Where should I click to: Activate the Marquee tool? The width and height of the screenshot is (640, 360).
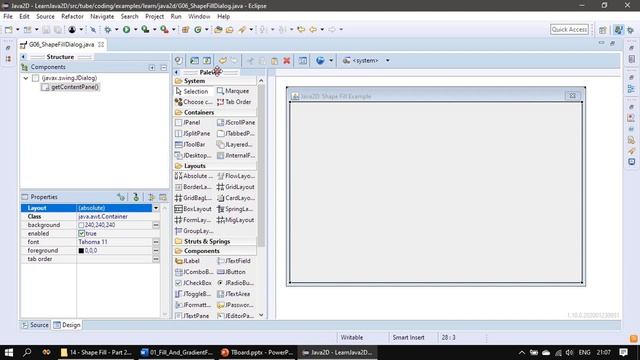233,91
